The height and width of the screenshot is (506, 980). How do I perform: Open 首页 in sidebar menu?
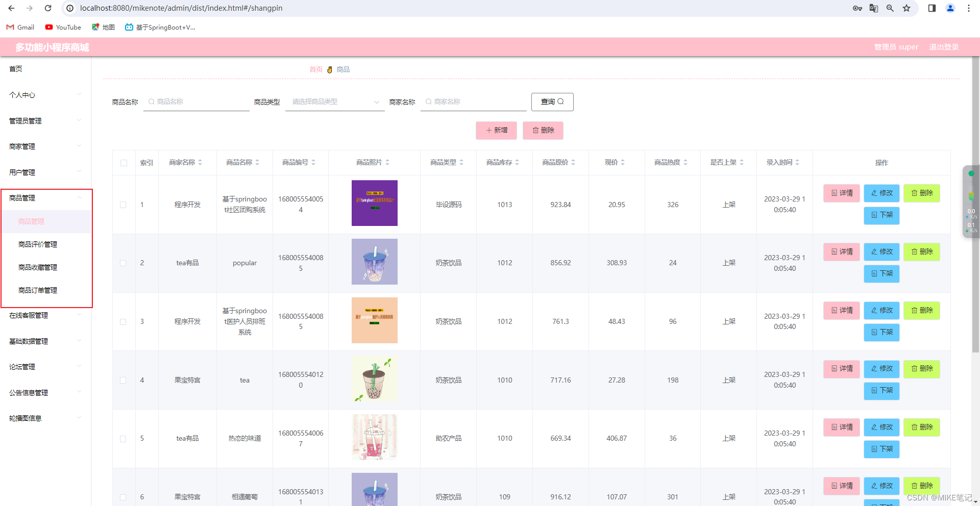click(x=16, y=69)
